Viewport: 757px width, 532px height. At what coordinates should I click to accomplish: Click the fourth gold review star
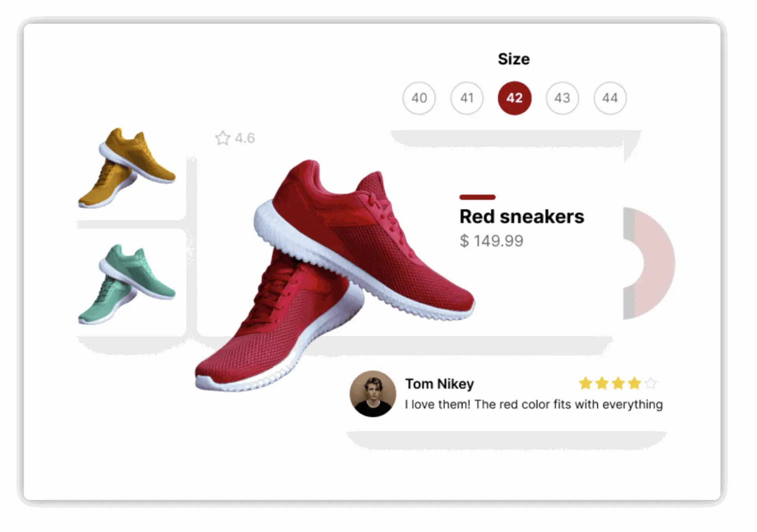(x=634, y=383)
